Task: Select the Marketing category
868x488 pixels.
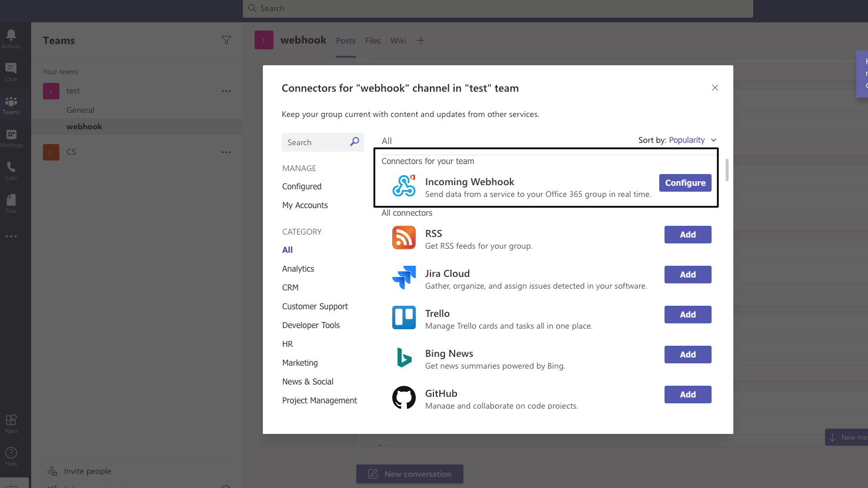Action: tap(300, 363)
